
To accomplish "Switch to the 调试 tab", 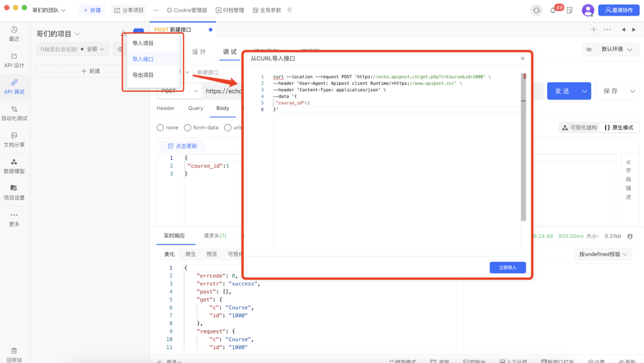I will 230,51.
